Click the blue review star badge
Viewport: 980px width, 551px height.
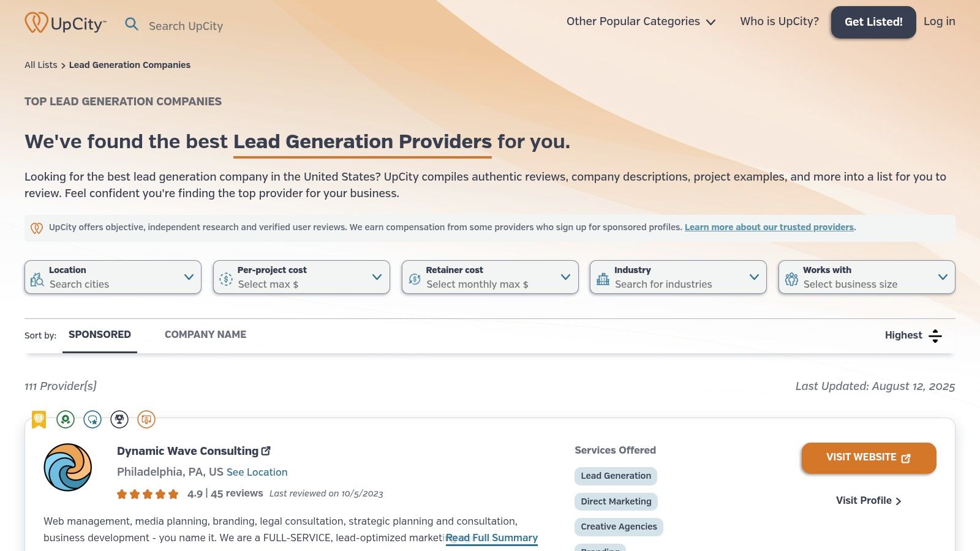pyautogui.click(x=92, y=419)
